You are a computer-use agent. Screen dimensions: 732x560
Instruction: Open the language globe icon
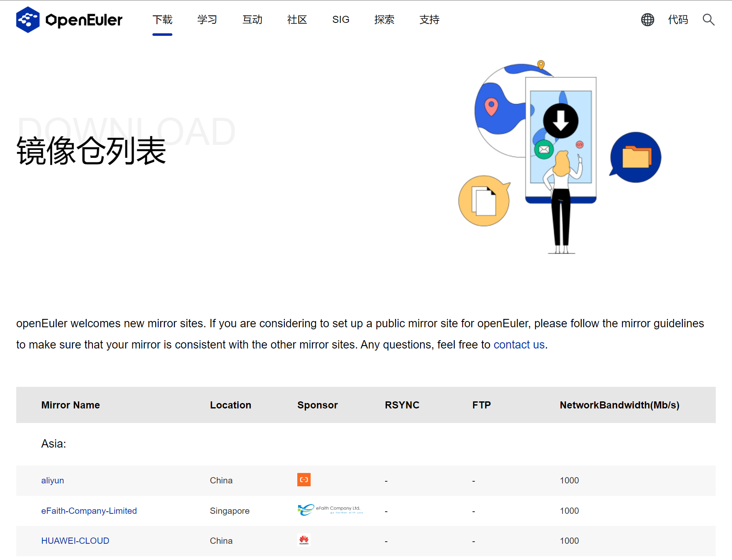647,20
